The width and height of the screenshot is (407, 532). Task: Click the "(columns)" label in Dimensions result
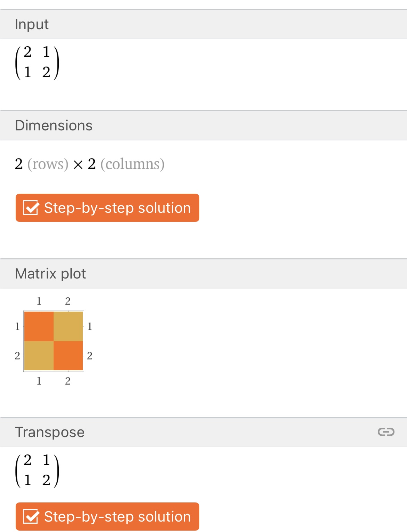point(132,164)
